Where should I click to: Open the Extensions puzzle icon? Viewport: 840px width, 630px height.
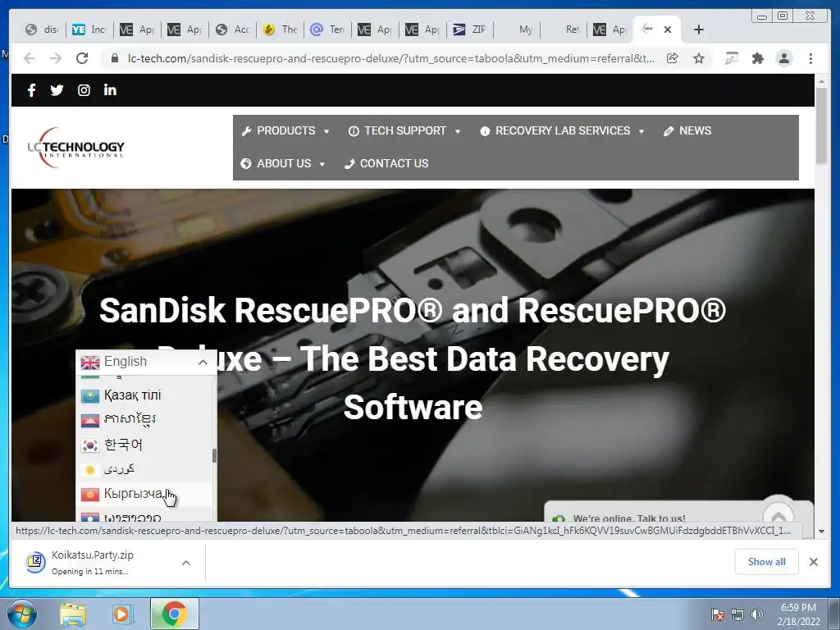tap(757, 58)
